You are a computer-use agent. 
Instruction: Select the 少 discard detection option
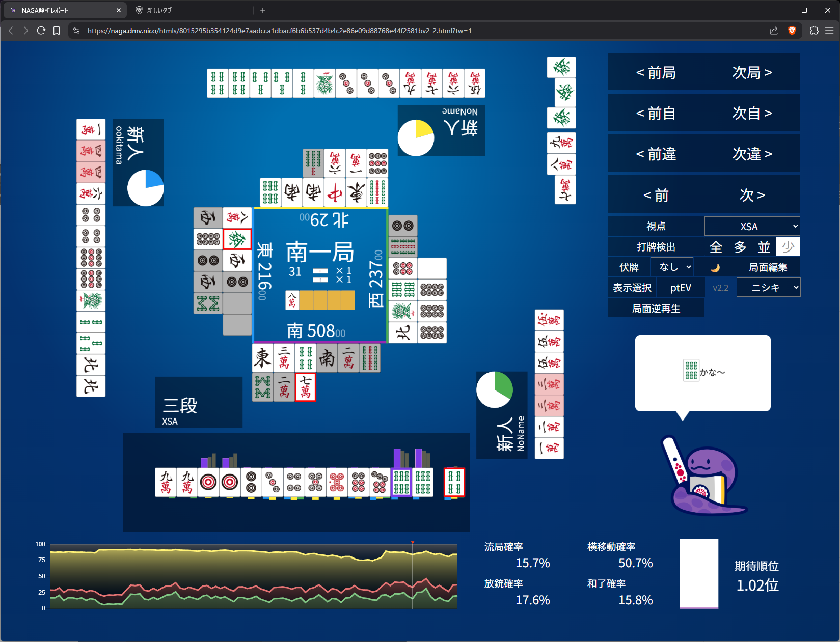pyautogui.click(x=788, y=247)
